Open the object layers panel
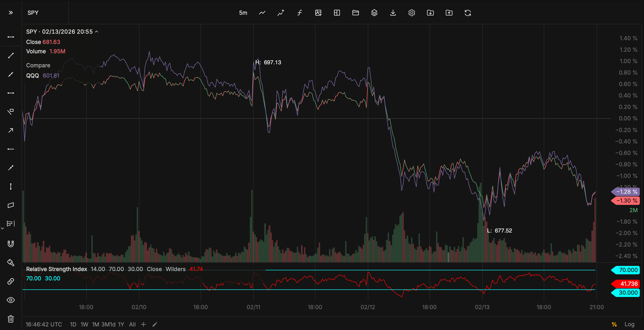Screen dimensions: 644x330 [374, 13]
